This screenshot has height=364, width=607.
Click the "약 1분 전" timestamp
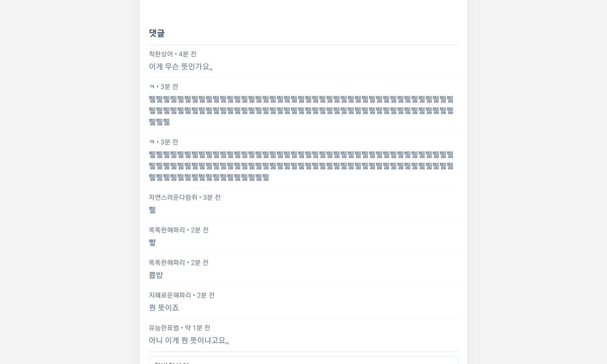(198, 328)
